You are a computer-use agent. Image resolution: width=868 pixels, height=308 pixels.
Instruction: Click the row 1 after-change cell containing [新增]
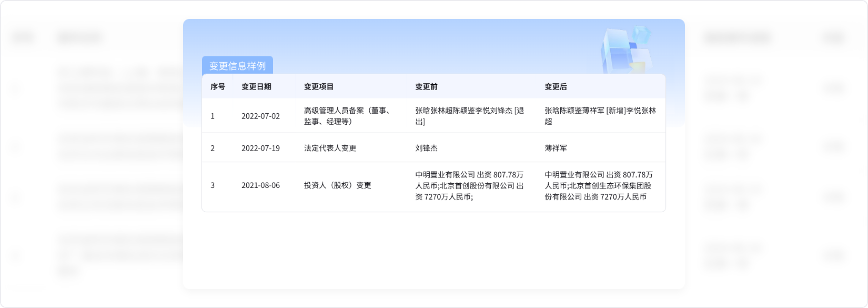point(600,116)
